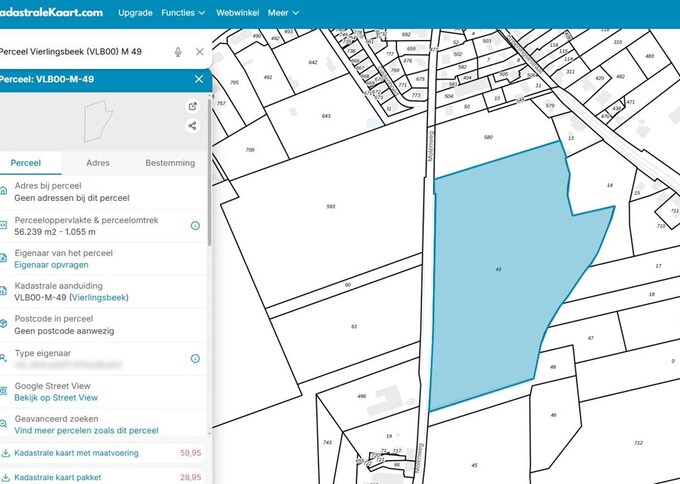Clear the parcel search field

[x=199, y=51]
